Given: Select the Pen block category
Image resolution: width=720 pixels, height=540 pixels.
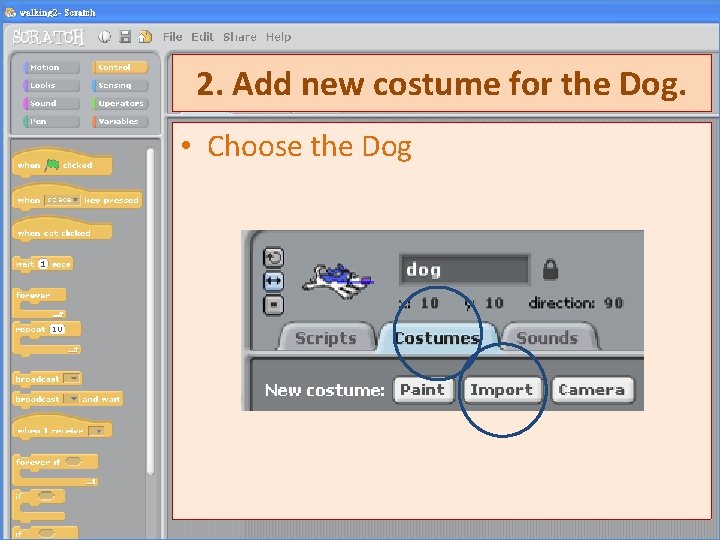Looking at the screenshot, I should click(x=51, y=121).
